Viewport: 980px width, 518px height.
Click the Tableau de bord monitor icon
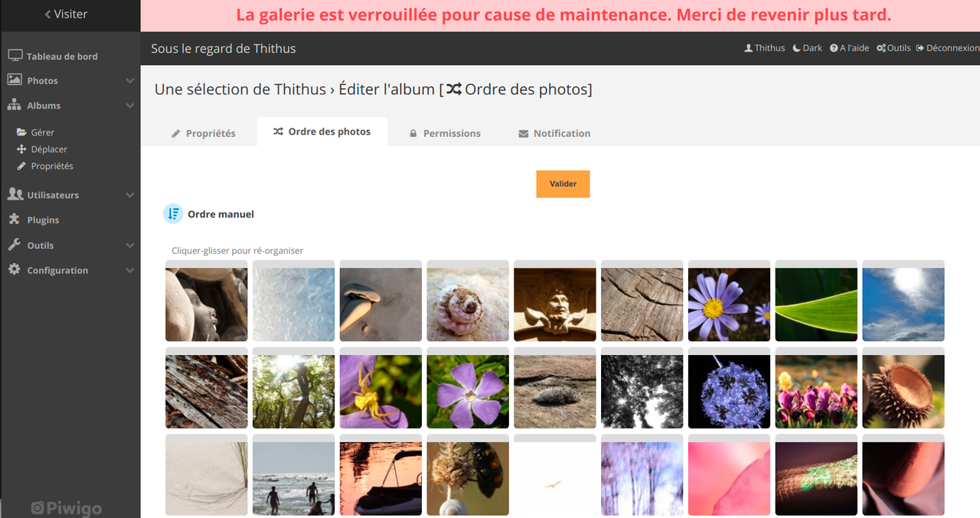point(15,55)
